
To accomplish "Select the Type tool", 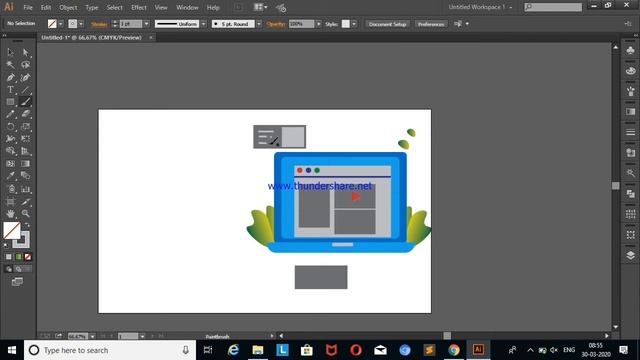I will coord(11,90).
